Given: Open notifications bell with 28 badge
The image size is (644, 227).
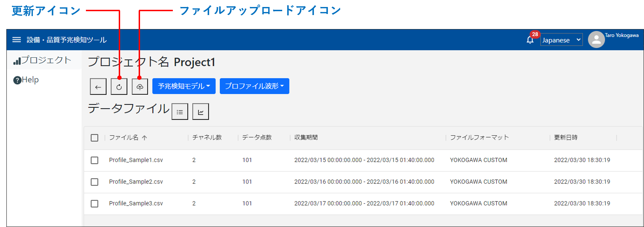Looking at the screenshot, I should (530, 40).
